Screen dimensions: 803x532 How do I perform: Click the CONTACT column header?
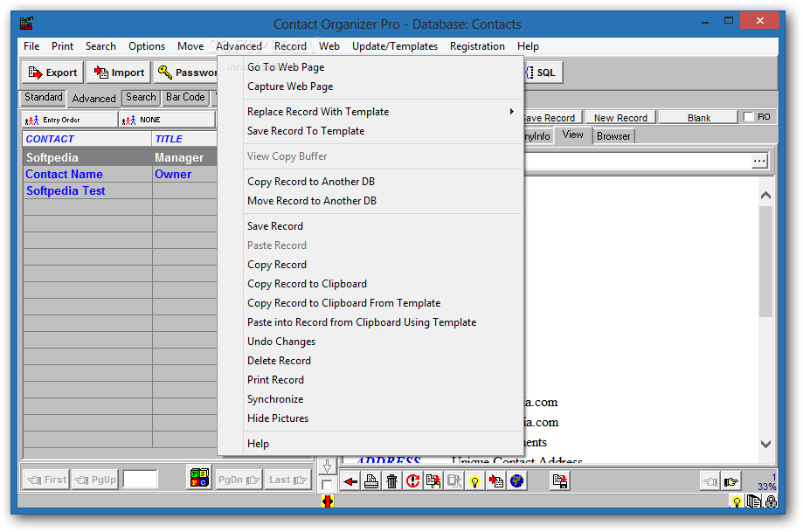[x=87, y=139]
